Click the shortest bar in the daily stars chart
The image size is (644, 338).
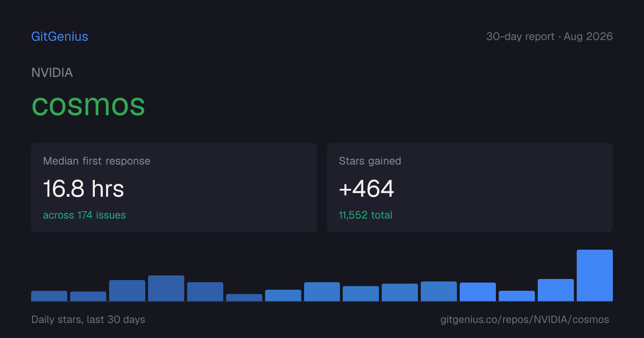(244, 298)
